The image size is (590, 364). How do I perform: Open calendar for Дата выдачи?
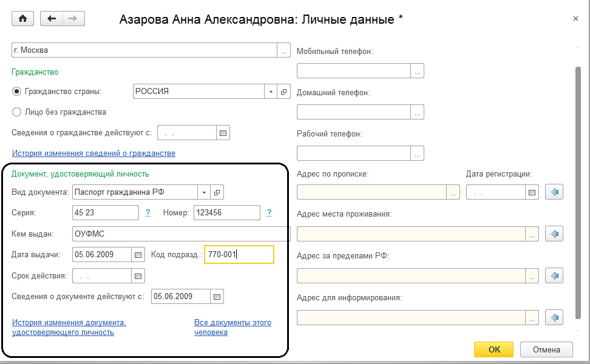coord(139,255)
